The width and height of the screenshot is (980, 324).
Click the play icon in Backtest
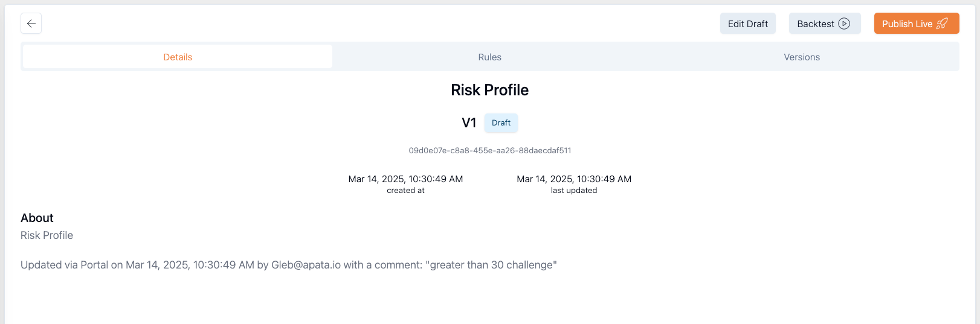(x=844, y=24)
